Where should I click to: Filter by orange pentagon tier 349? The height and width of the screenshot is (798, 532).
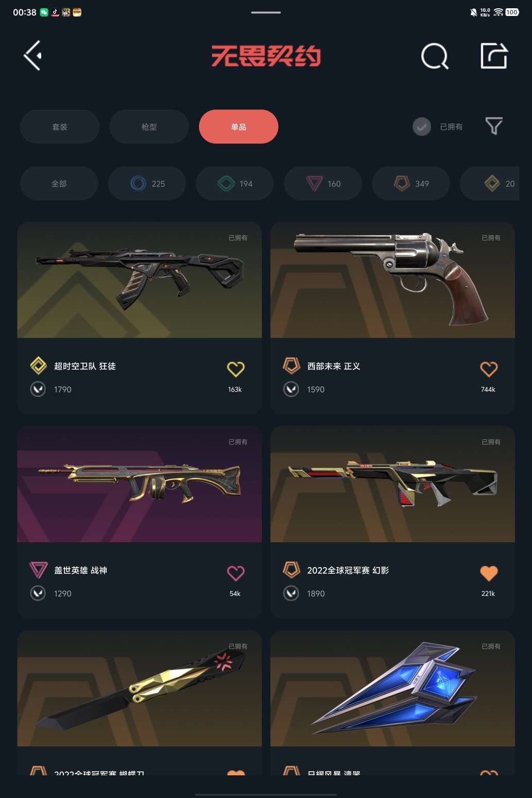[x=411, y=184]
